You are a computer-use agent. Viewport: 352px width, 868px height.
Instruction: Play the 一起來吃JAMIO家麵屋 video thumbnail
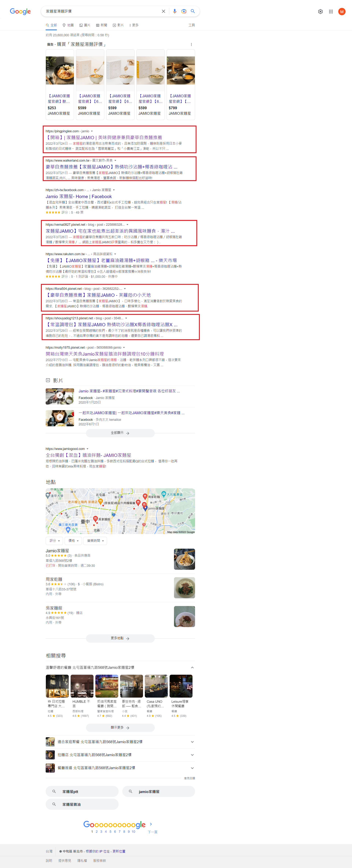60,418
